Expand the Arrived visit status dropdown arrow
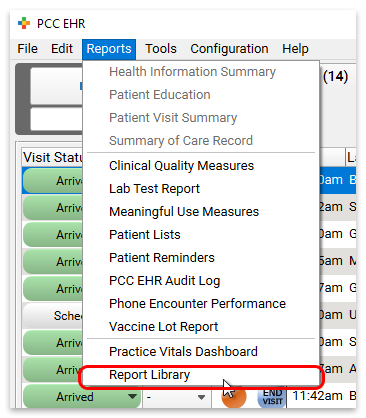Image resolution: width=366 pixels, height=418 pixels. 132,397
